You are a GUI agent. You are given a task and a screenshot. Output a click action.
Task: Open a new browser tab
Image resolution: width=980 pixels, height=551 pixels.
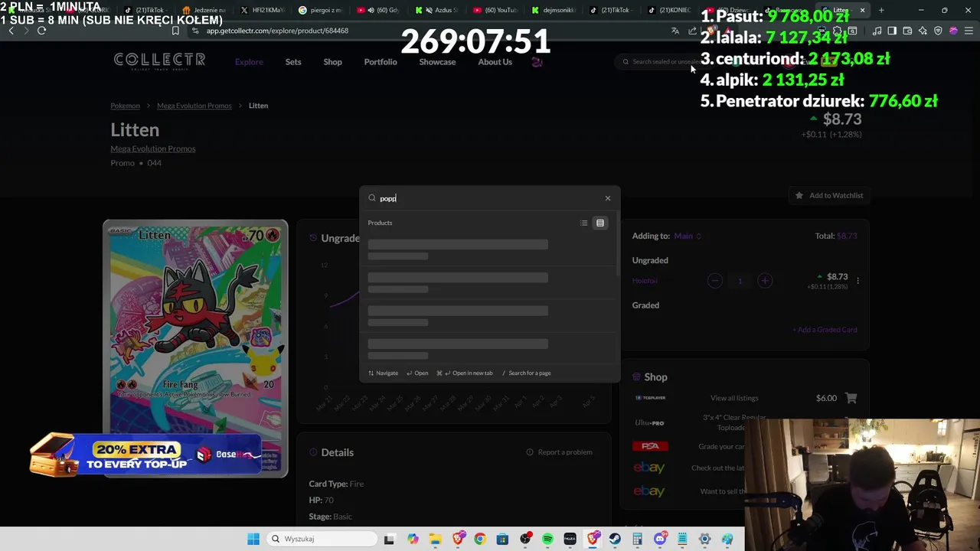coord(881,10)
